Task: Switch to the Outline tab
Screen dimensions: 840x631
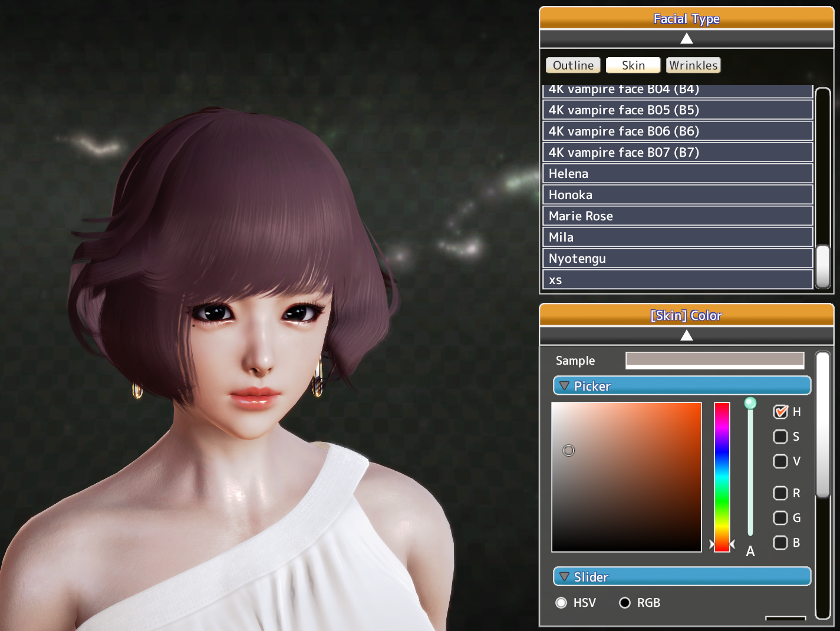Action: pyautogui.click(x=573, y=65)
